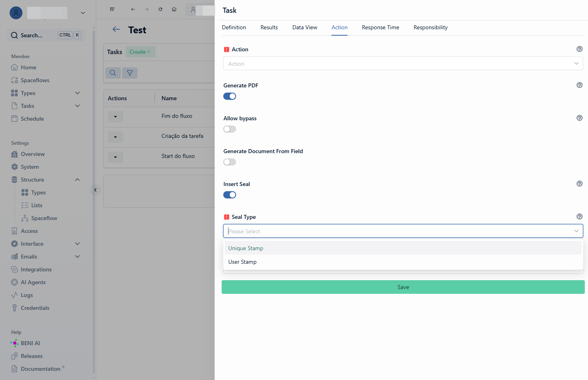Viewport: 588px width, 380px height.
Task: Enable the Allow bypass toggle
Action: [x=230, y=129]
